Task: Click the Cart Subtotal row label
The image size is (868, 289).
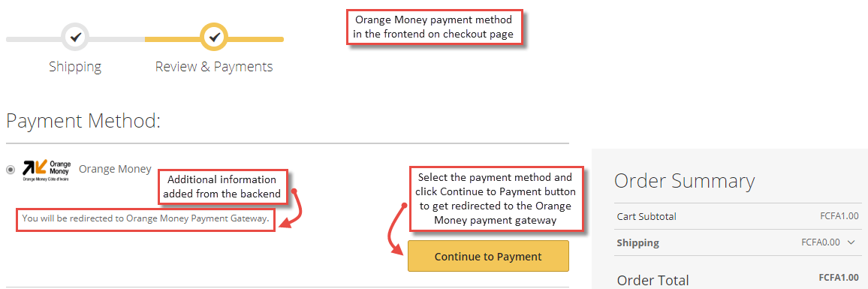Action: point(646,216)
